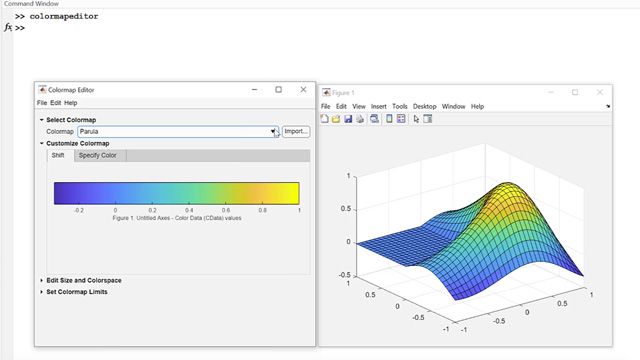Collapse the Select Colormap section

41,120
